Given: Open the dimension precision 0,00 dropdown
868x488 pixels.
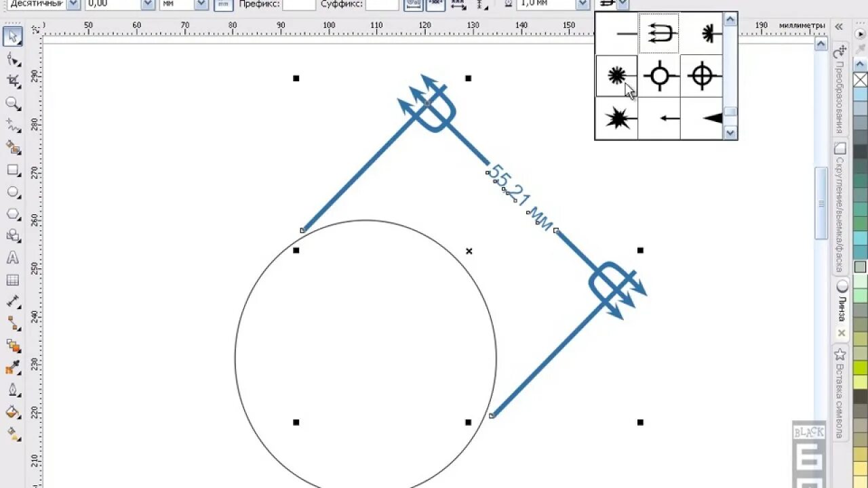Looking at the screenshot, I should tap(148, 4).
